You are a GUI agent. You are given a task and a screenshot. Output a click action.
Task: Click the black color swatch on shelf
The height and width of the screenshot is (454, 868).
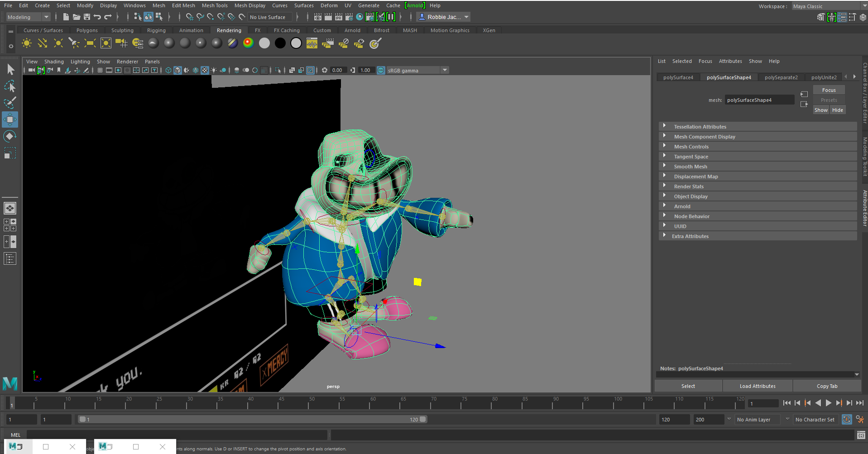pos(280,43)
